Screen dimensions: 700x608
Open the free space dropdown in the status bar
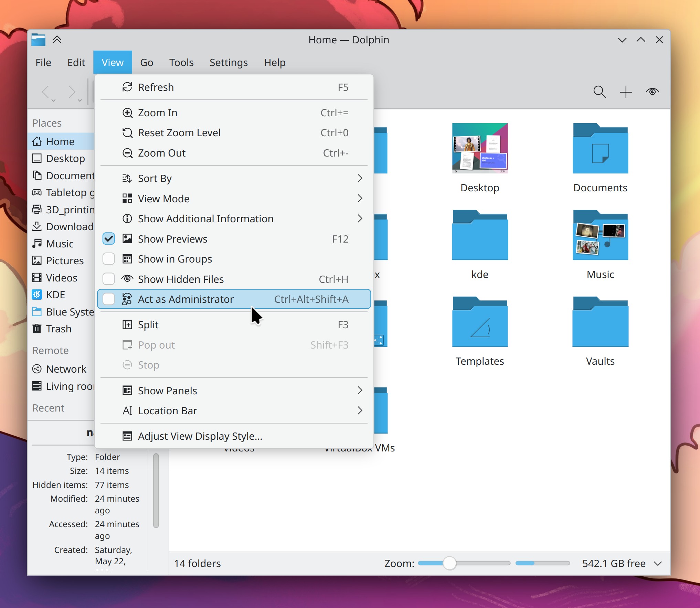click(658, 563)
